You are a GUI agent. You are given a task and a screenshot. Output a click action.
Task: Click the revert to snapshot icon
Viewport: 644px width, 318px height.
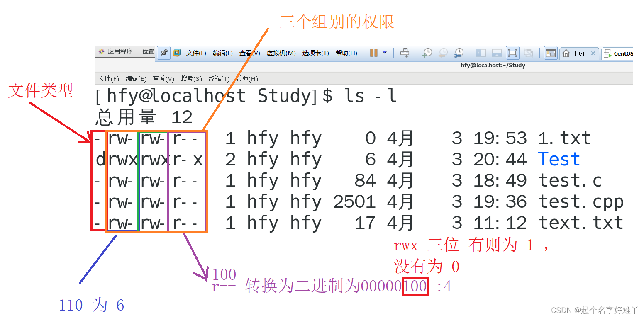(443, 53)
